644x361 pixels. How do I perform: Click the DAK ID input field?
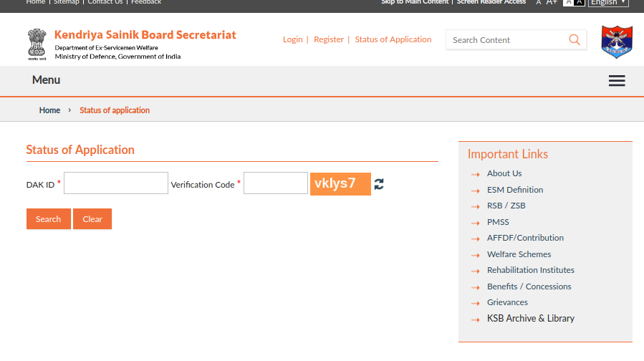(116, 183)
